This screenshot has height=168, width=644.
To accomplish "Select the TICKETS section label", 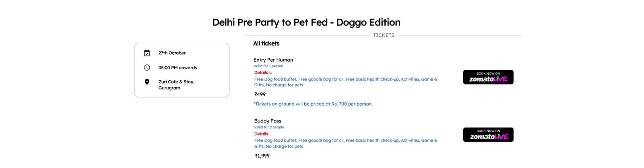I will (384, 35).
